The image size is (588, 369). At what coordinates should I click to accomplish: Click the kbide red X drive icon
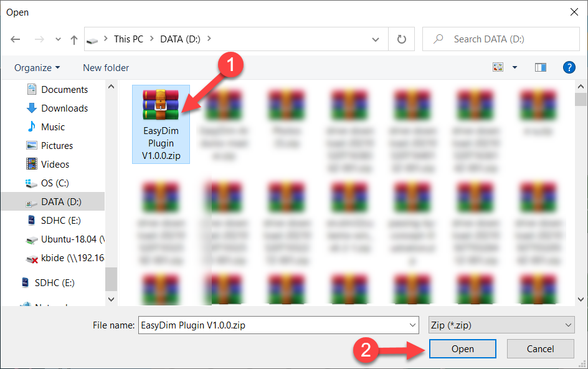pyautogui.click(x=32, y=259)
